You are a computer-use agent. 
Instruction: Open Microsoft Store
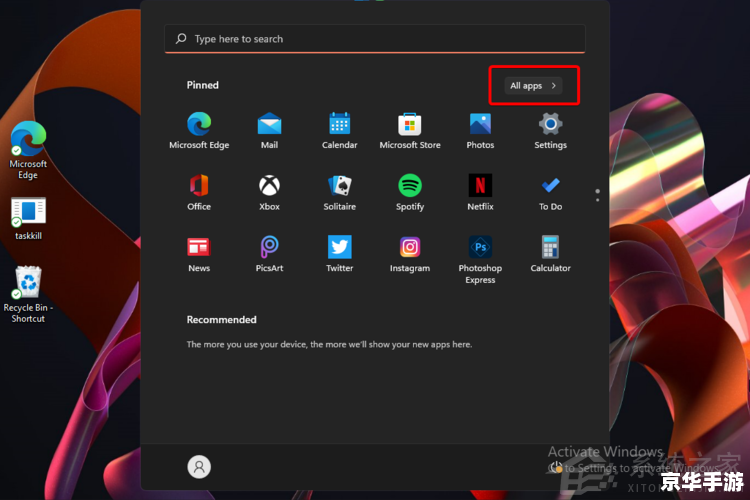(x=410, y=130)
